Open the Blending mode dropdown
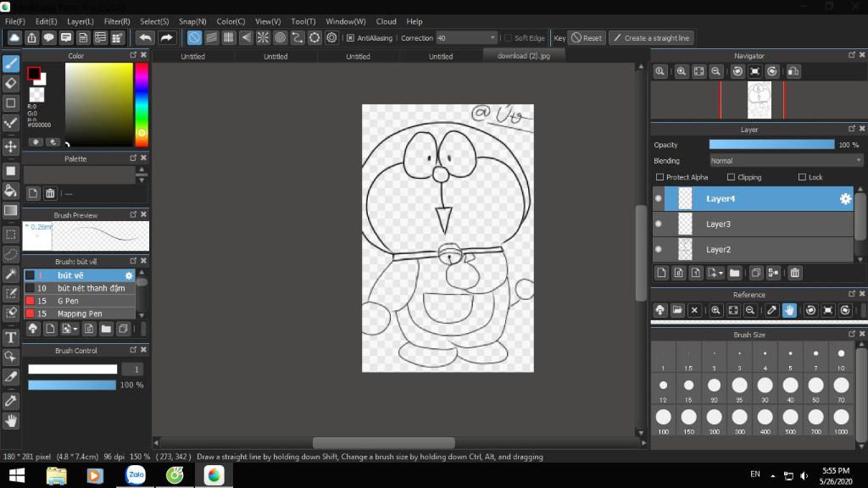The width and height of the screenshot is (868, 488). pyautogui.click(x=786, y=160)
